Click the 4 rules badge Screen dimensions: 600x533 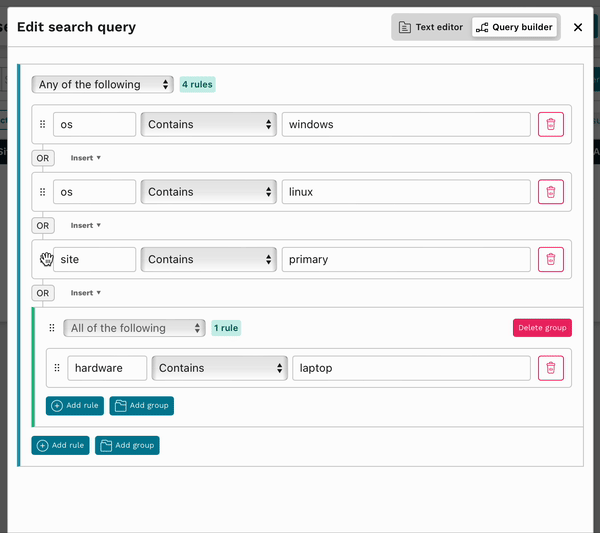click(197, 84)
